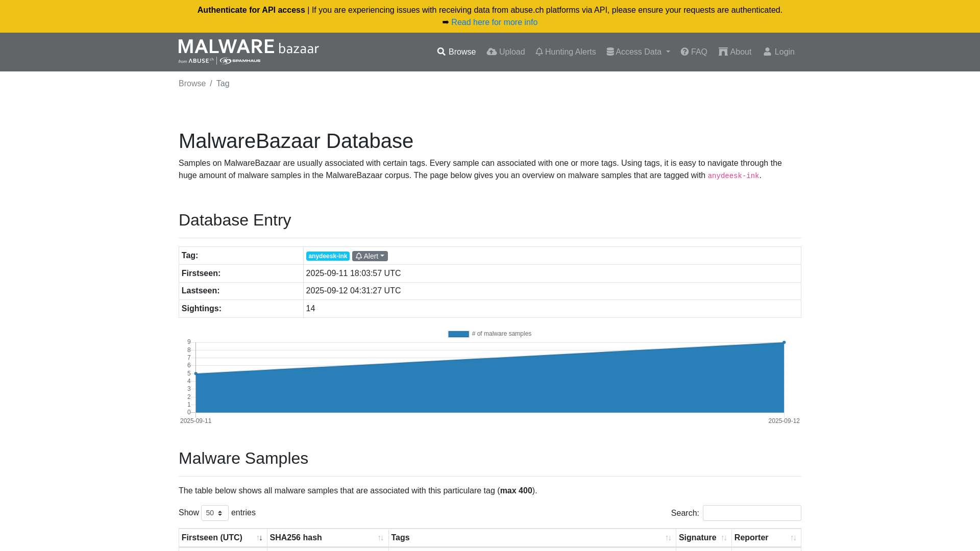Click the Access Data database icon

pos(610,52)
